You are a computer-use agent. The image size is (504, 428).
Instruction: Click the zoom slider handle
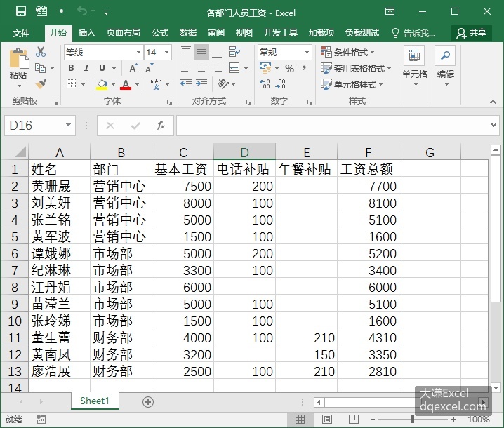pos(413,420)
